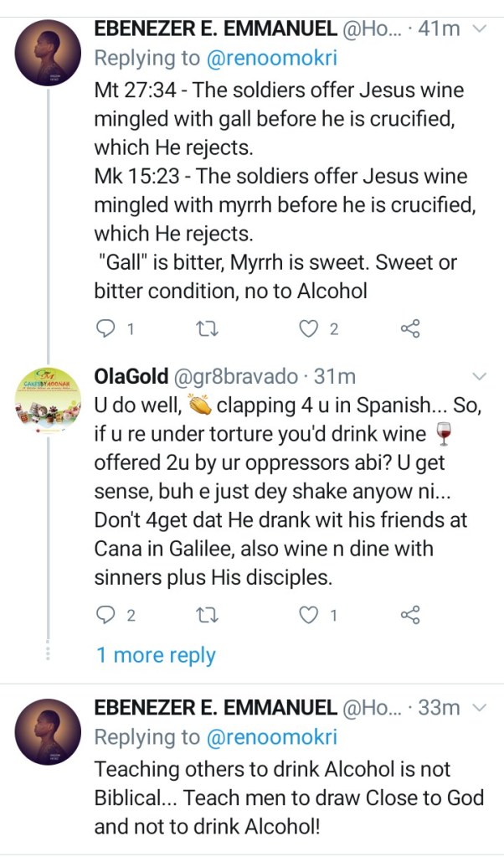This screenshot has height=857, width=504.
Task: Share OlaGold's tweet
Action: click(410, 616)
